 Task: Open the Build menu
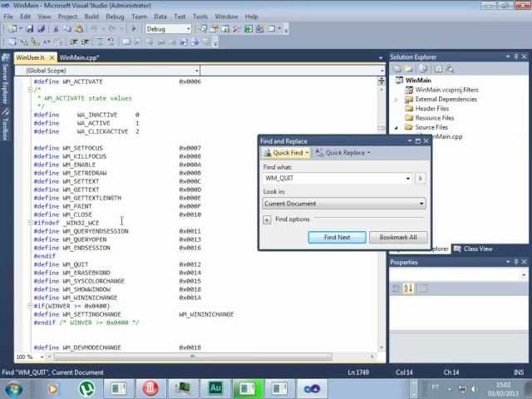[x=91, y=17]
